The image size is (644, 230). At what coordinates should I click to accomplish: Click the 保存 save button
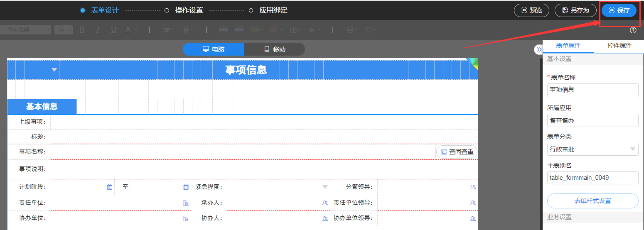[x=619, y=10]
